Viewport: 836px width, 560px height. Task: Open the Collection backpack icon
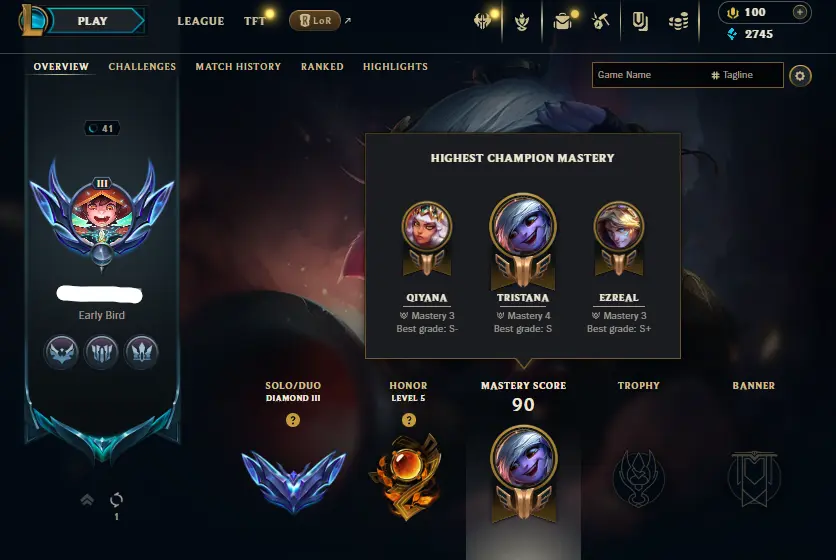(x=562, y=21)
